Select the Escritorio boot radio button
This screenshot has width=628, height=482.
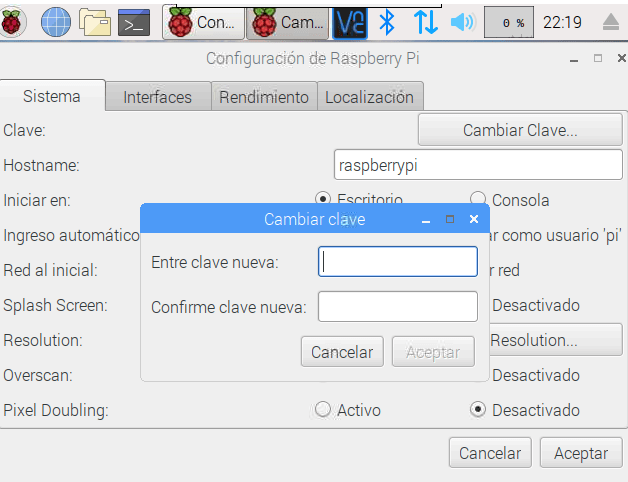[x=323, y=199]
